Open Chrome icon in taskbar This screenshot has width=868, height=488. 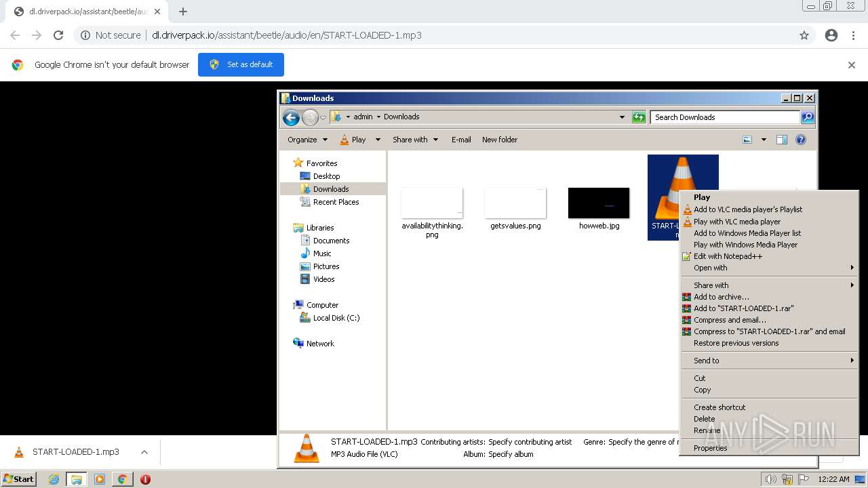click(122, 479)
